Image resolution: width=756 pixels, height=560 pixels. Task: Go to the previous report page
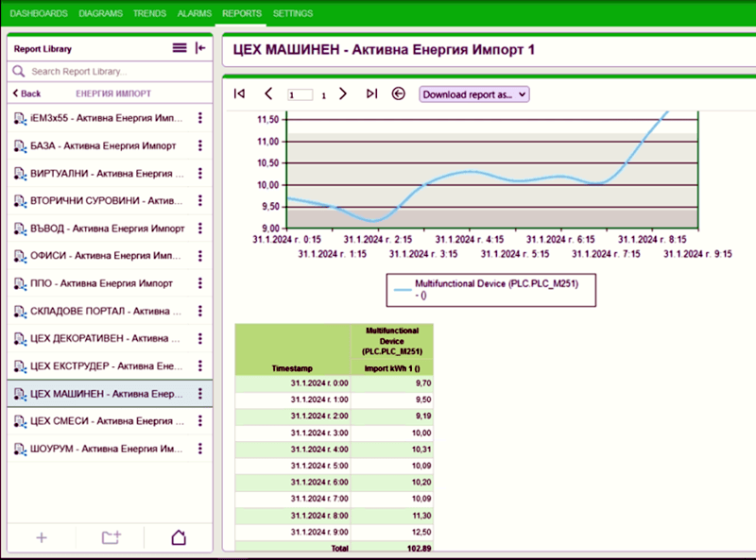268,93
